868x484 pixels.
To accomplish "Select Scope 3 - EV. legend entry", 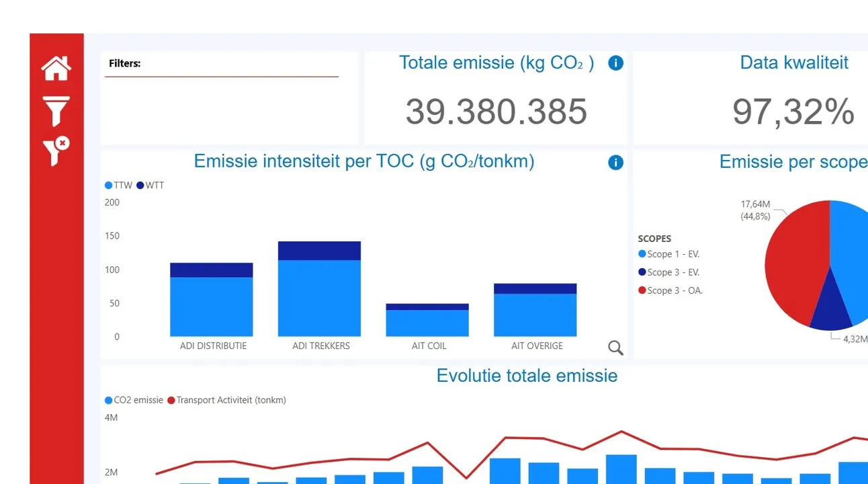I will (668, 272).
